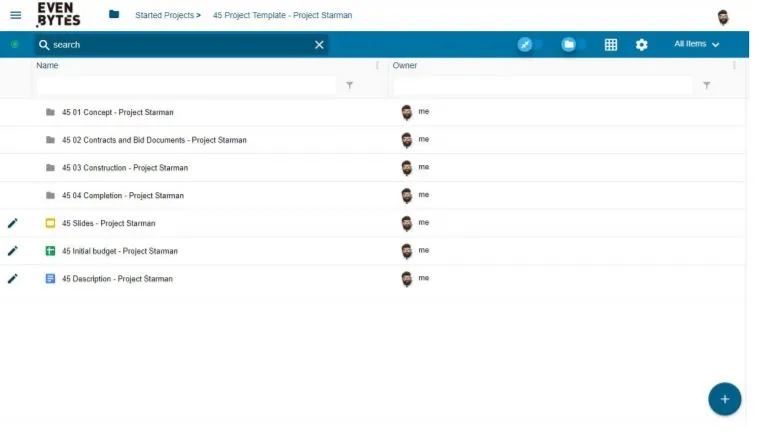Go to Started Projects breadcrumb
Image resolution: width=759 pixels, height=440 pixels.
click(165, 15)
